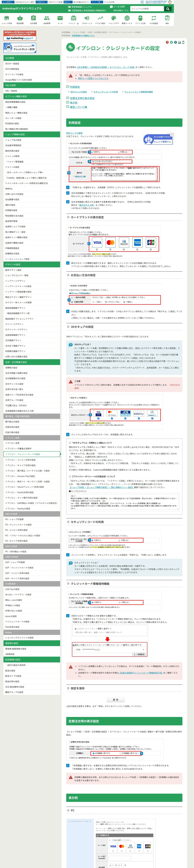Toggle the J/Secure 3D secure checkbox
Image resolution: width=194 pixels, height=868 pixels.
coord(125,419)
